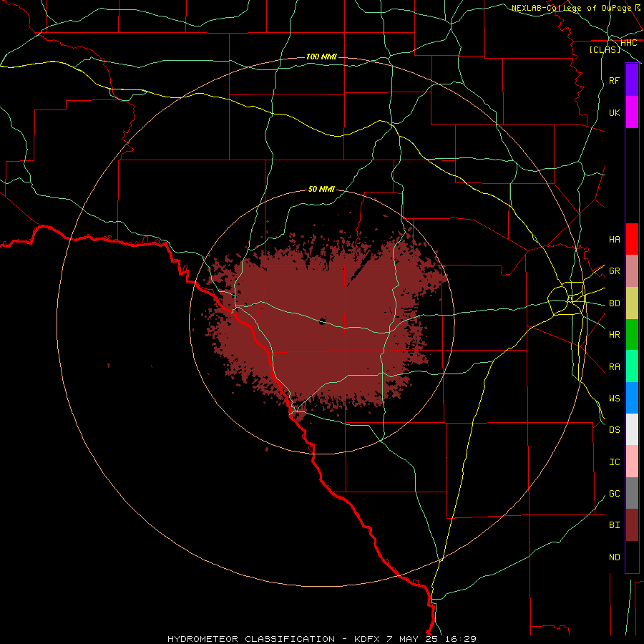Image resolution: width=644 pixels, height=644 pixels.
Task: Click the HA legend label
Action: coord(614,239)
